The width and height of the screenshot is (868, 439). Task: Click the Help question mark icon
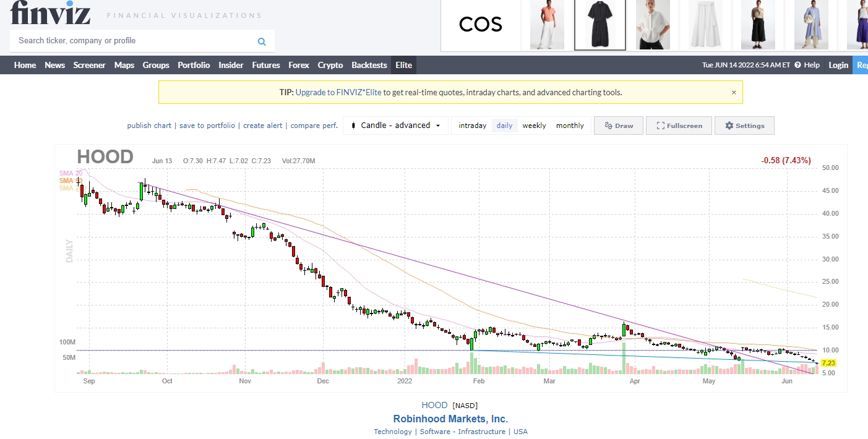(x=797, y=65)
